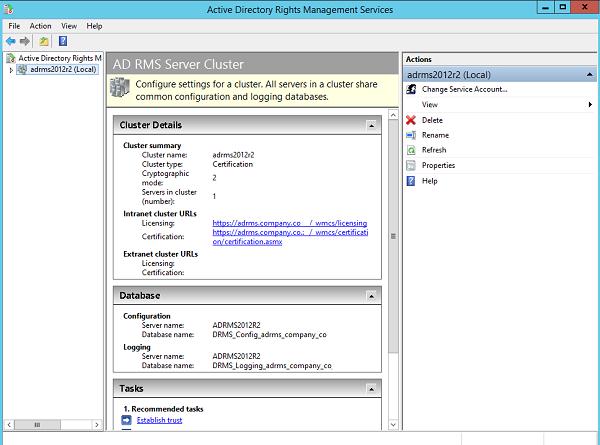
Task: Click the adrms2012r2 server node icon in tree
Action: [22, 69]
